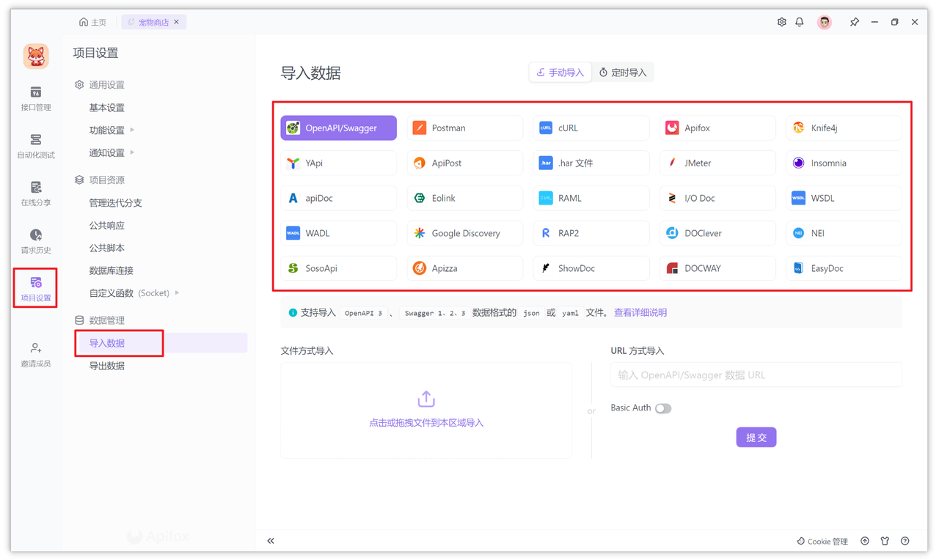This screenshot has height=560, width=939.
Task: Choose YApi import format
Action: coord(338,163)
